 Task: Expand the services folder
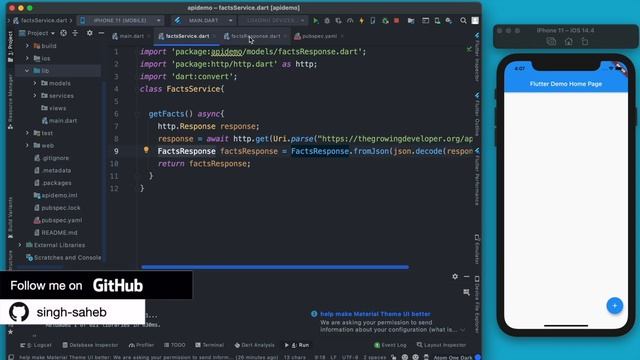click(x=35, y=96)
